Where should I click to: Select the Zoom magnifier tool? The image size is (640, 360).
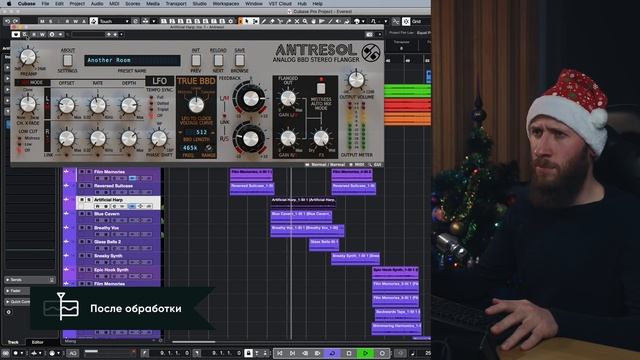[305, 21]
